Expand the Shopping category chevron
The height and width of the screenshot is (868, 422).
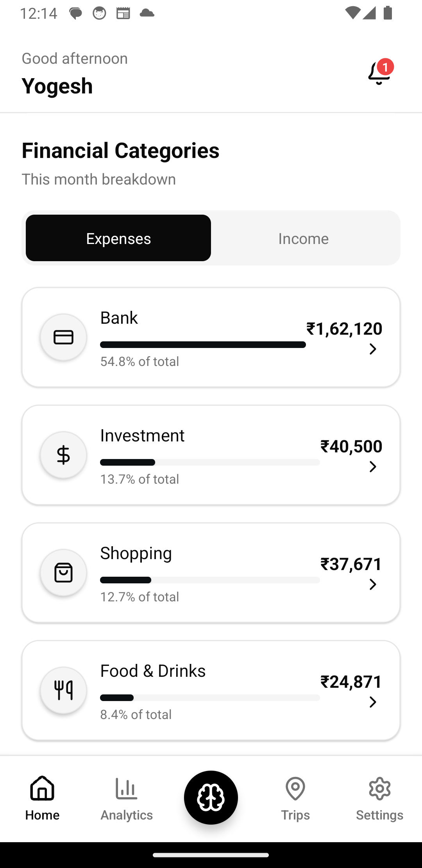pyautogui.click(x=373, y=584)
